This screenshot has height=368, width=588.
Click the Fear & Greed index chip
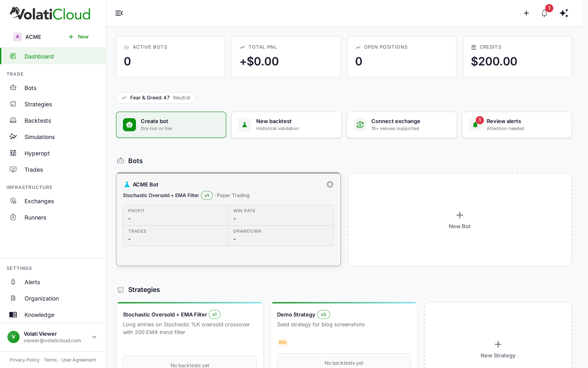(156, 98)
